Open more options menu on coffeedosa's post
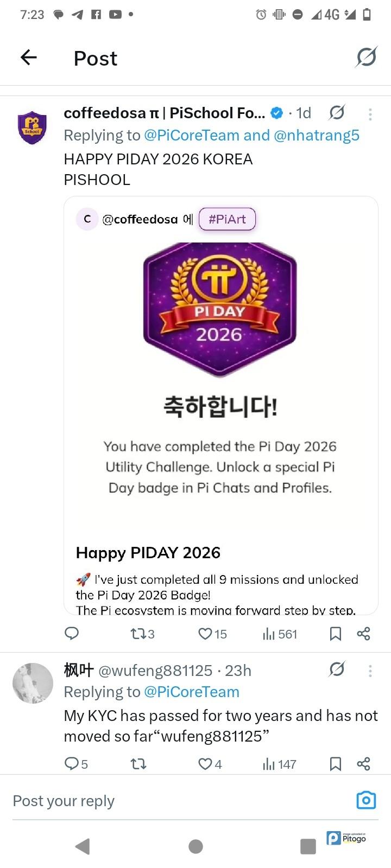Screen dimensions: 391x868 click(370, 114)
